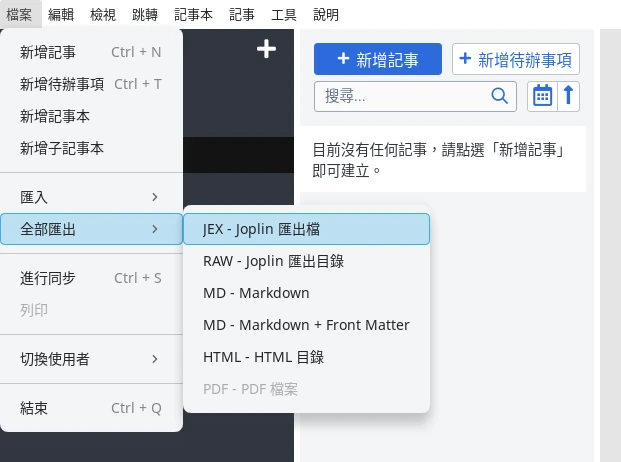This screenshot has height=462, width=621.
Task: Click the calendar sort order icon
Action: click(542, 96)
